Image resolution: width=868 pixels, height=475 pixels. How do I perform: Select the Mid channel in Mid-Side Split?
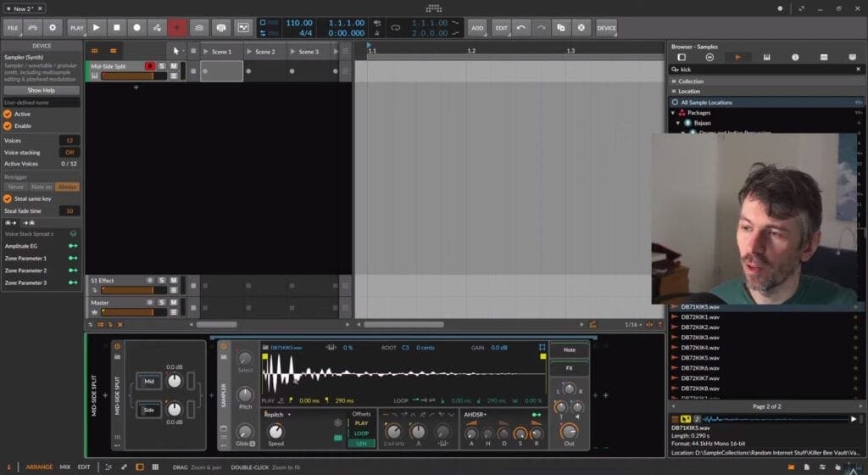[x=149, y=381]
